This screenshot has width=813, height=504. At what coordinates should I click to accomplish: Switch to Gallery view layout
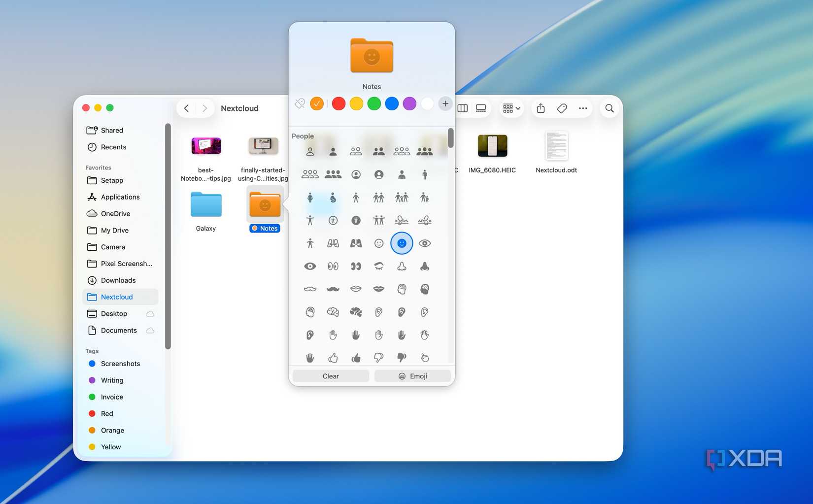click(x=481, y=108)
